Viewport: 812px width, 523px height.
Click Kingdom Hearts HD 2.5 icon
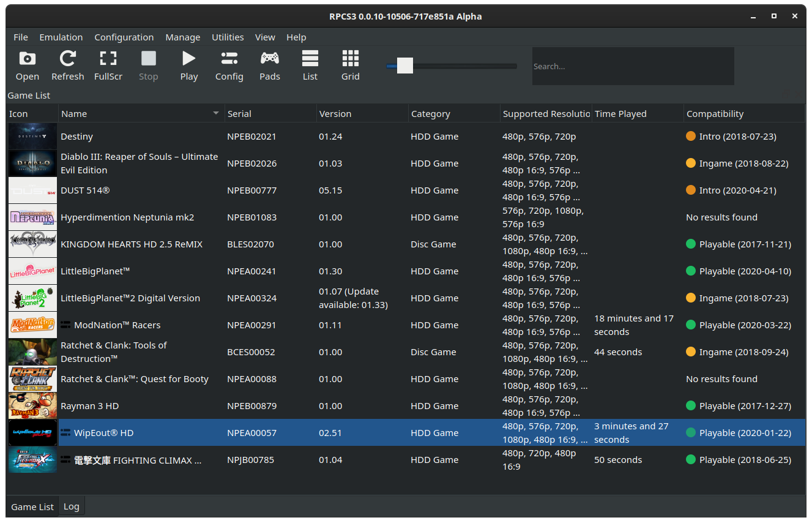(33, 244)
